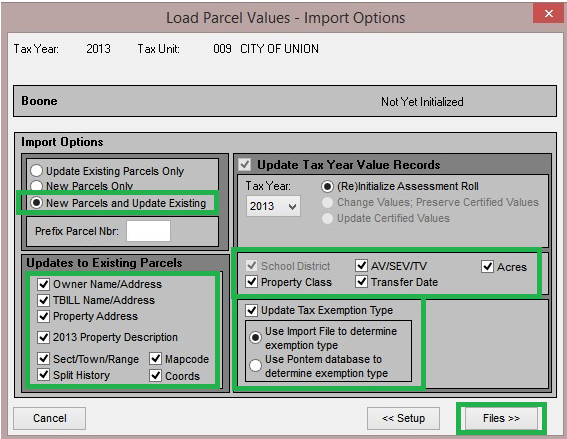Click the Files >> button
The image size is (567, 439).
501,418
